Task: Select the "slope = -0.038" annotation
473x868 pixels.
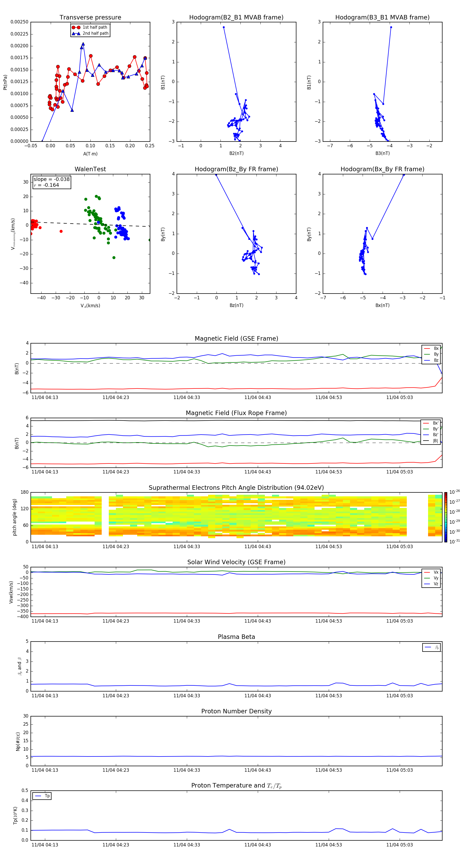Action: tap(52, 179)
